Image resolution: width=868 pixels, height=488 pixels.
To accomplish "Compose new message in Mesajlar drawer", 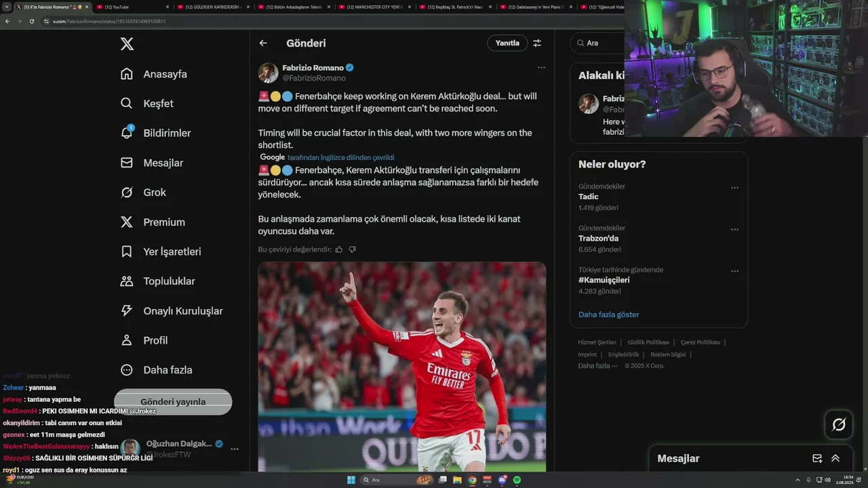I will point(817,458).
